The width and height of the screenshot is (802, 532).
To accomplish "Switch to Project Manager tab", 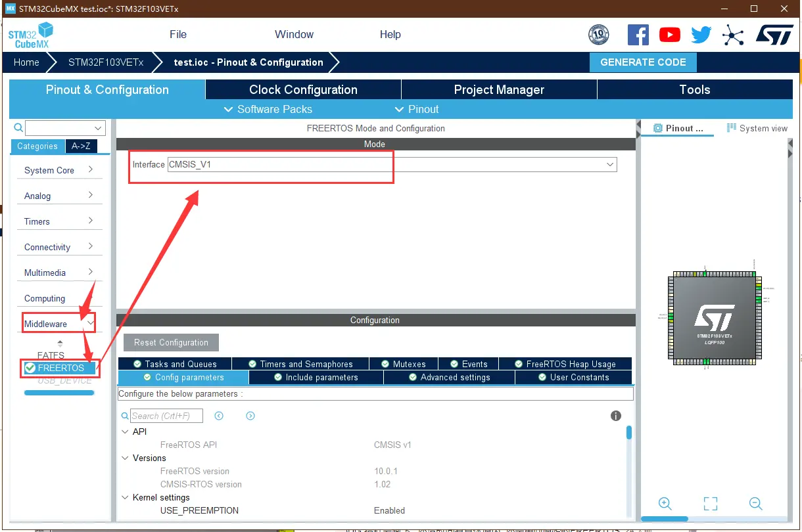I will click(x=499, y=90).
